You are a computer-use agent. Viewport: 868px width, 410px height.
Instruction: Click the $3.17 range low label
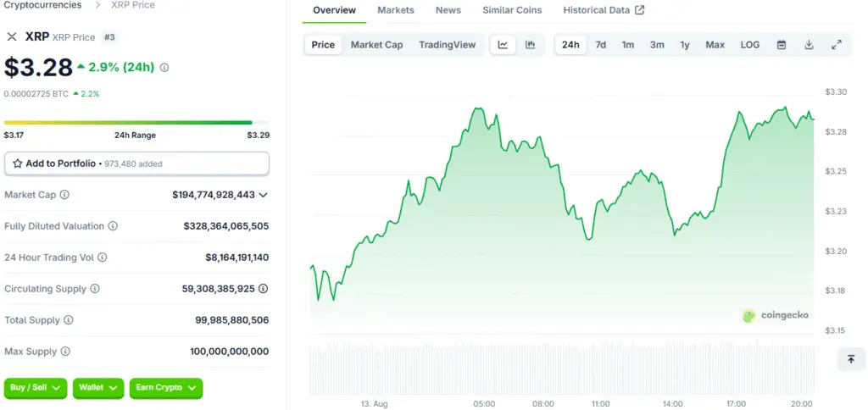click(14, 135)
